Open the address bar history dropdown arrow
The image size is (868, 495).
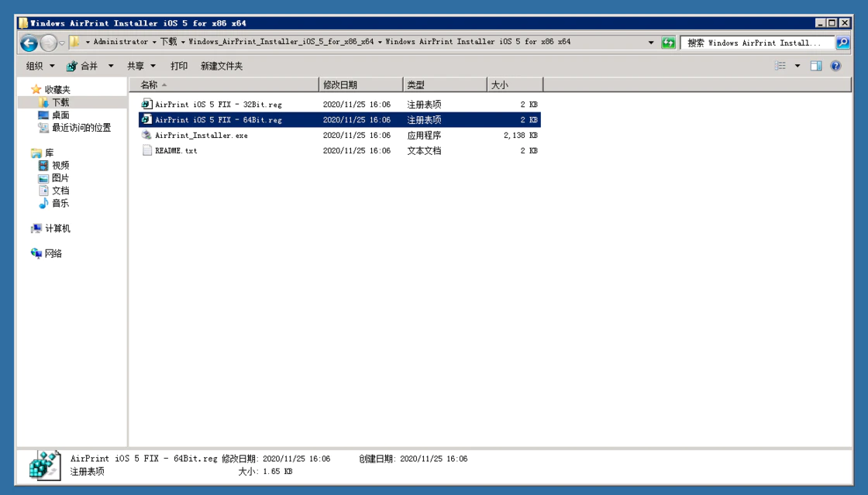[651, 42]
